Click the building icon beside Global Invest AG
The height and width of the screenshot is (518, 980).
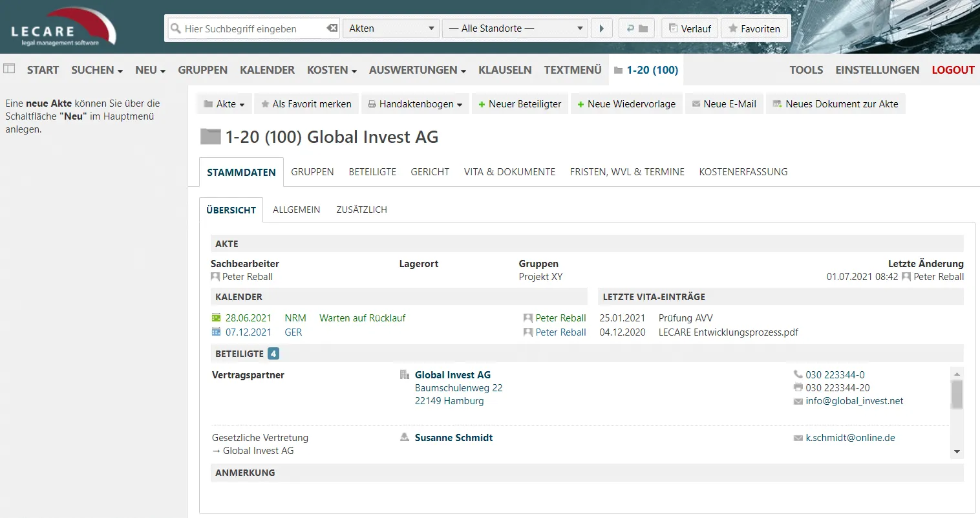coord(405,374)
